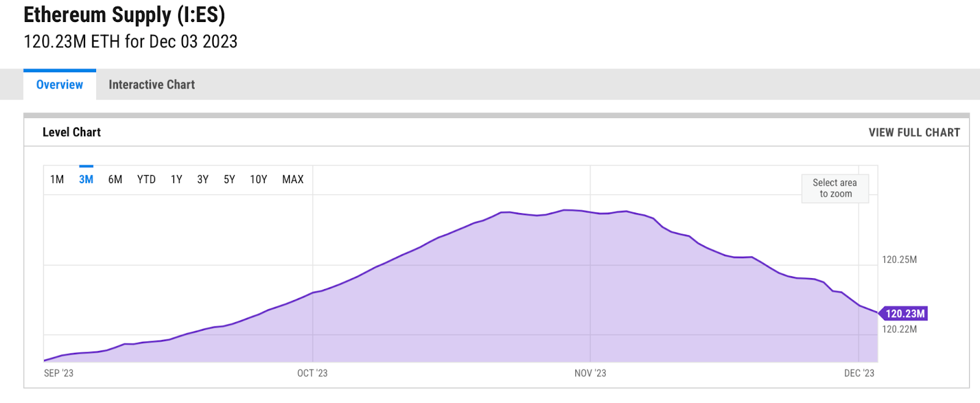Set chart range to YTD

pos(146,179)
